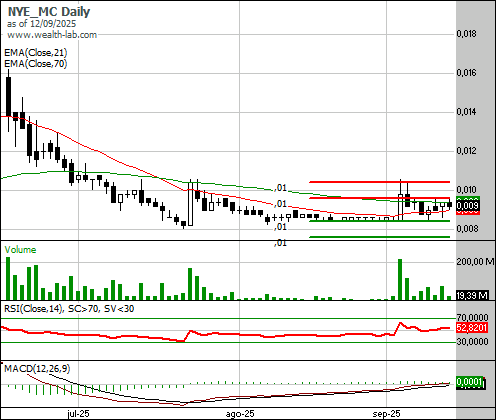This screenshot has height=420, width=496.
Task: Click the 0,008 price axis value
Action: point(467,229)
